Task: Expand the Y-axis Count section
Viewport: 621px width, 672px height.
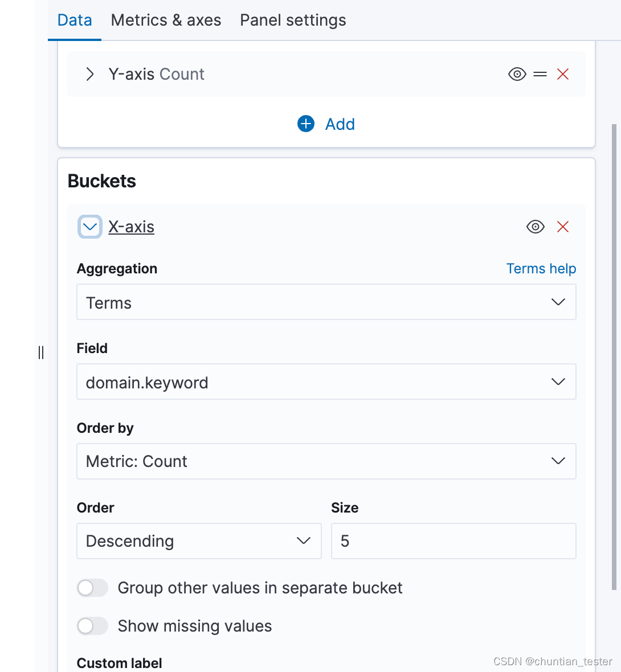Action: 89,74
